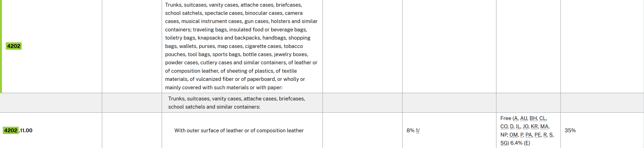Click the AU special program code
Image resolution: width=644 pixels, height=148 pixels.
tap(524, 118)
